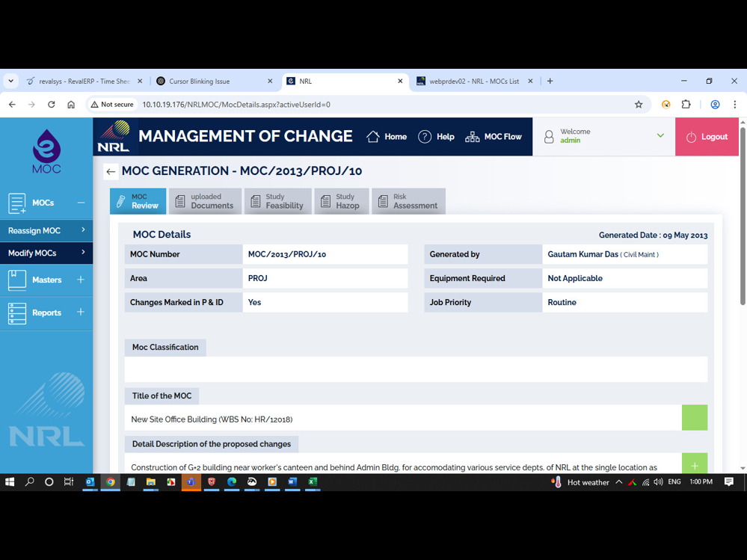Expand the Reports sidebar section
Screen dimensions: 747x560
[81, 313]
